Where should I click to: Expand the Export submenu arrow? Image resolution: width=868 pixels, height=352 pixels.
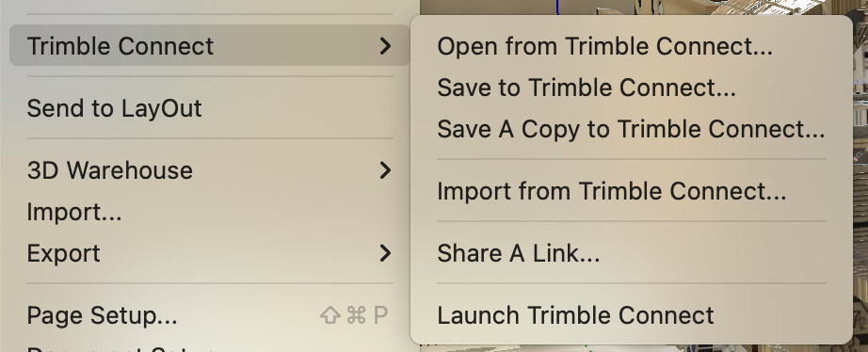(x=386, y=253)
